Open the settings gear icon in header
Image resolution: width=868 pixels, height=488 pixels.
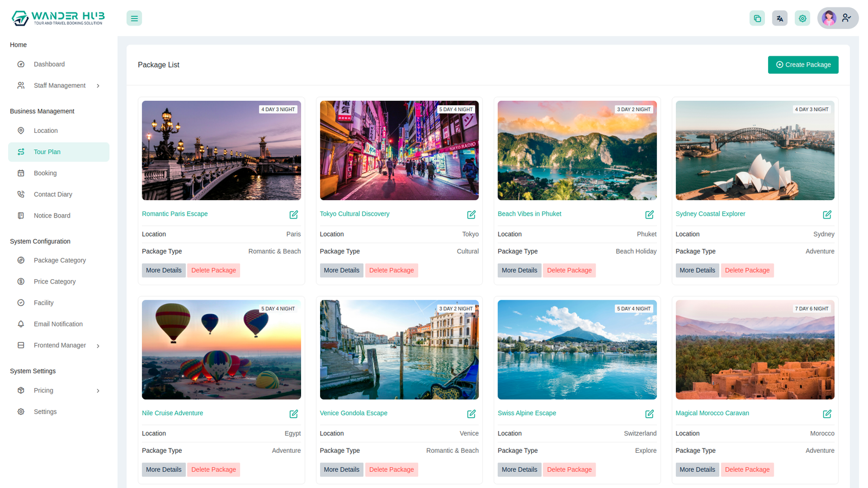(x=802, y=18)
